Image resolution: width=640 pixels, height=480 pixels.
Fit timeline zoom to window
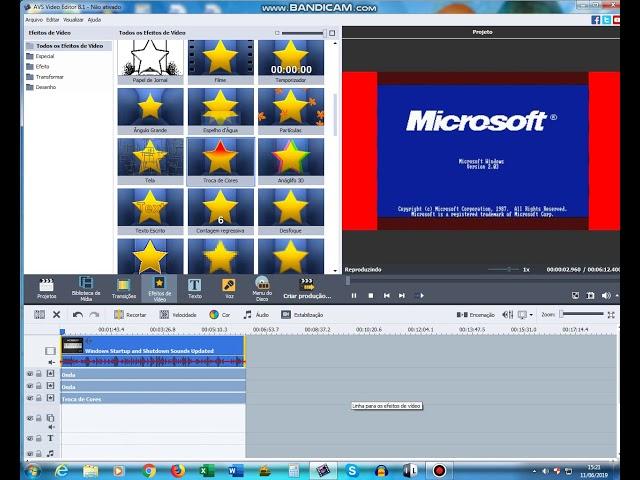pos(611,315)
